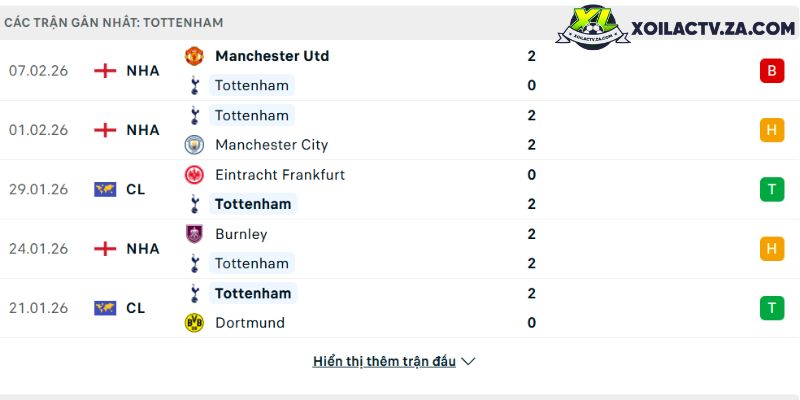Click the orange H badge for Burnley match
The image size is (800, 400).
click(771, 249)
